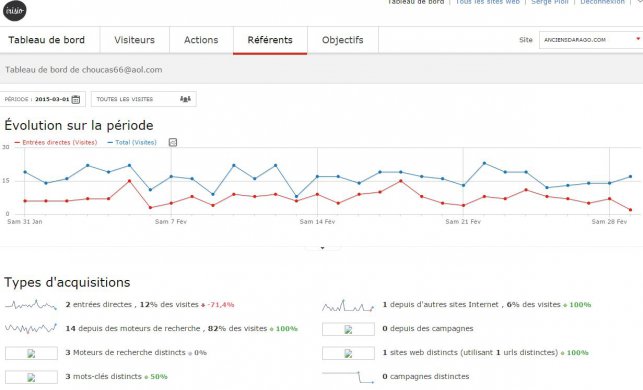Click the sparkline for campagnes distinctes
Screen dimensions: 643x390
tap(348, 377)
